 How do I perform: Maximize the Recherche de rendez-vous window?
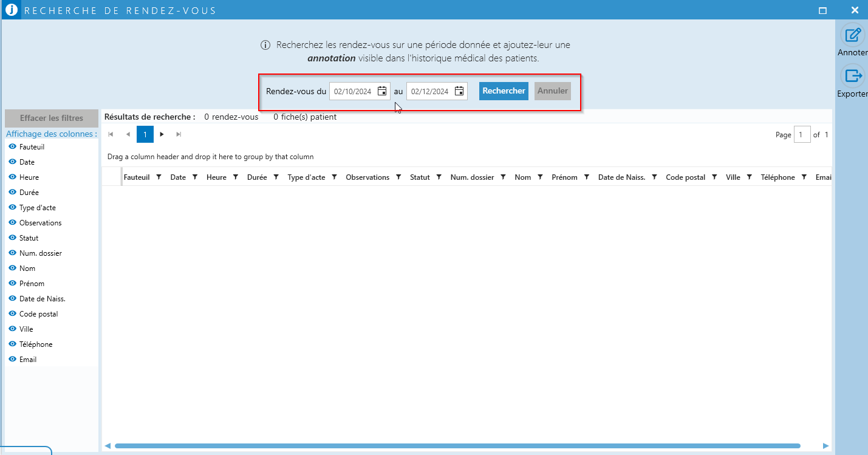click(x=823, y=10)
